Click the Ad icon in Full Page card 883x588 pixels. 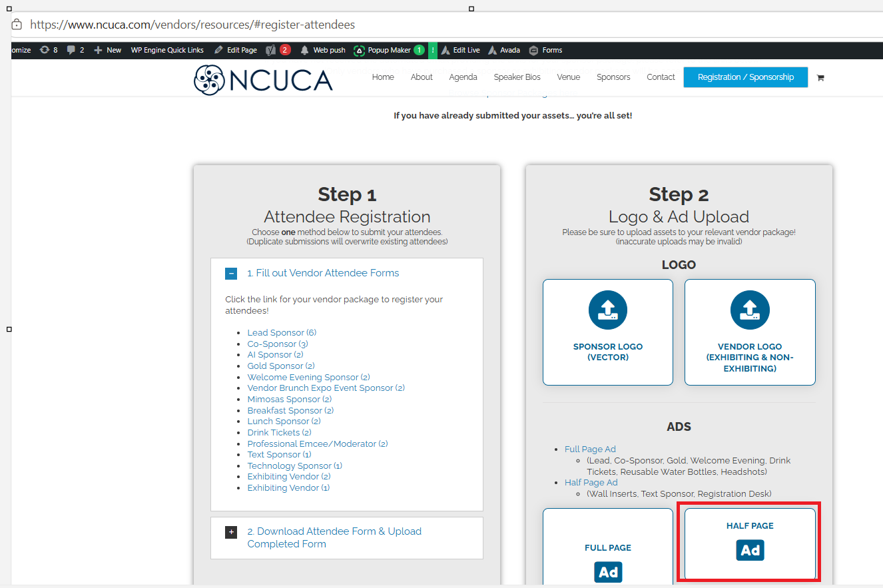608,572
